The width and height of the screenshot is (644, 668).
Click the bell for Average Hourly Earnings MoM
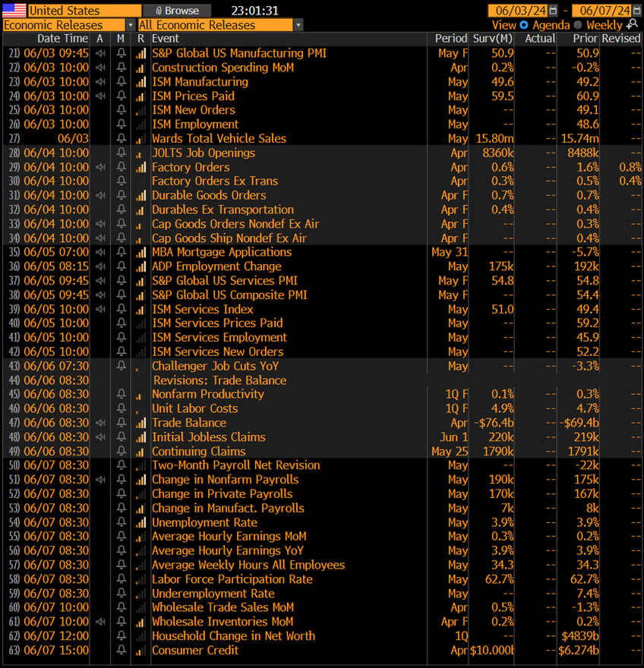122,537
